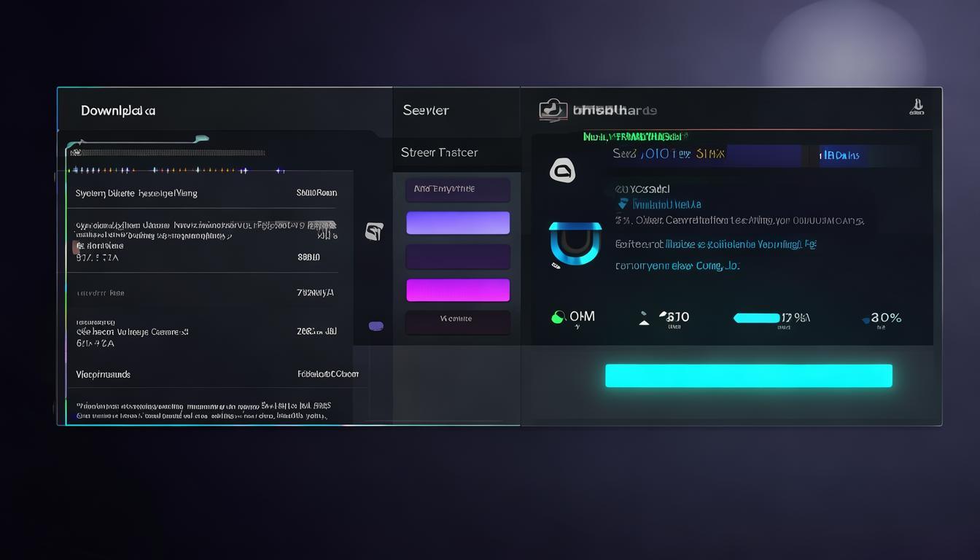This screenshot has height=560, width=980.
Task: Click the blue triangle marker under Yosadd
Action: click(x=623, y=204)
